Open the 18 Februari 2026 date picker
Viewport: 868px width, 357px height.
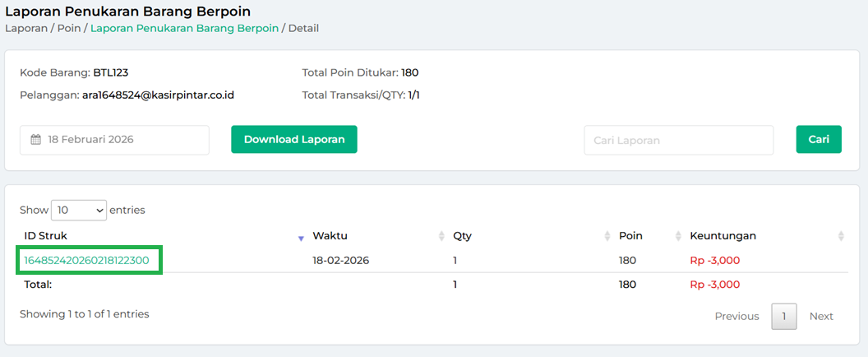click(x=114, y=140)
